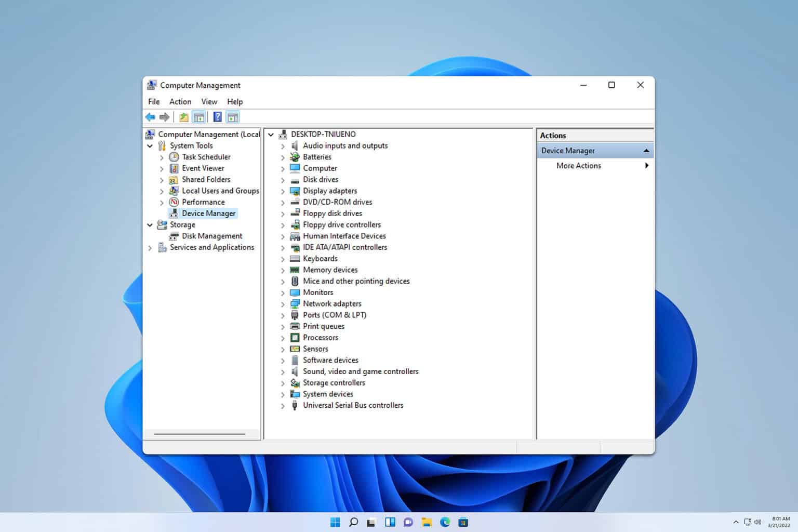Click the Task Scheduler clock icon
The image size is (798, 532).
pos(174,157)
